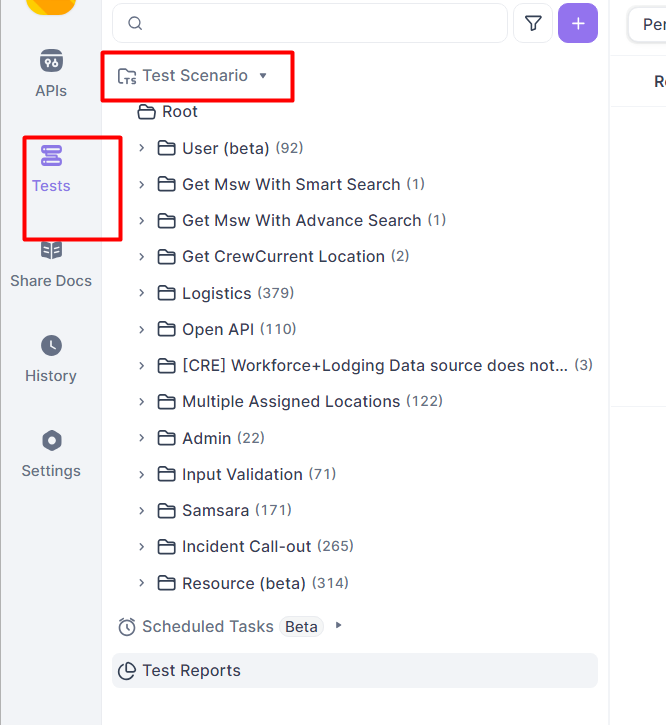Select the Admin folder
This screenshot has height=725, width=666.
tap(206, 438)
